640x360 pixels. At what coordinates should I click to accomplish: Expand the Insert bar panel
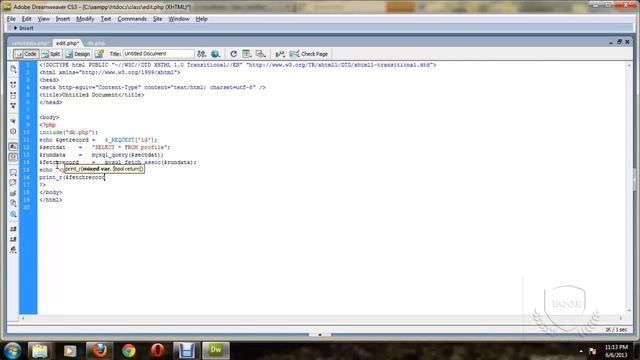(x=23, y=28)
